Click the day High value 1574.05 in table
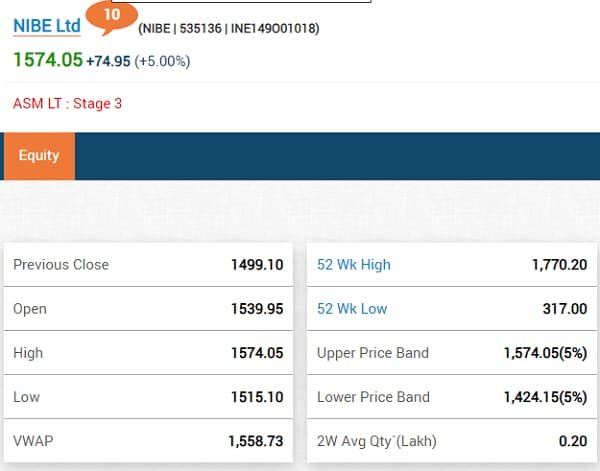This screenshot has height=471, width=600. pos(252,353)
